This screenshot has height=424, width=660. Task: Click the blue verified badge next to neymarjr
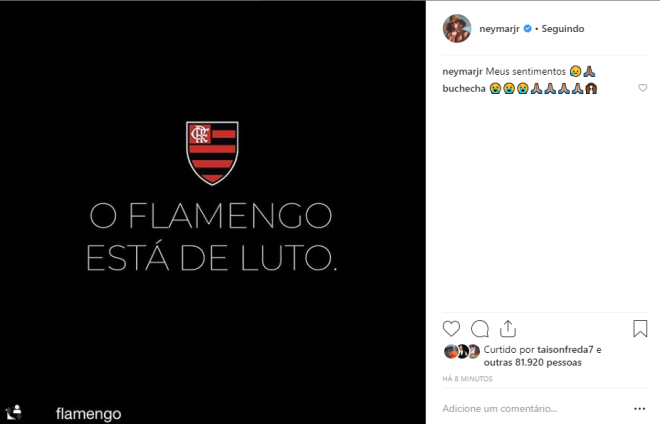(527, 29)
